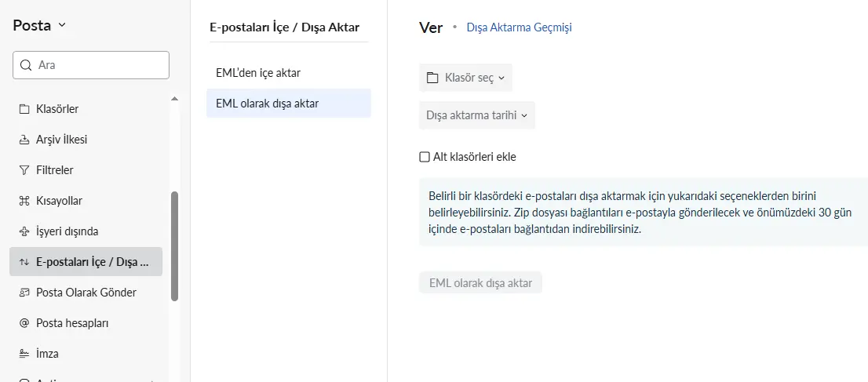Select EML olarak dışa aktar option
Viewport: 868px width, 382px height.
pyautogui.click(x=288, y=103)
